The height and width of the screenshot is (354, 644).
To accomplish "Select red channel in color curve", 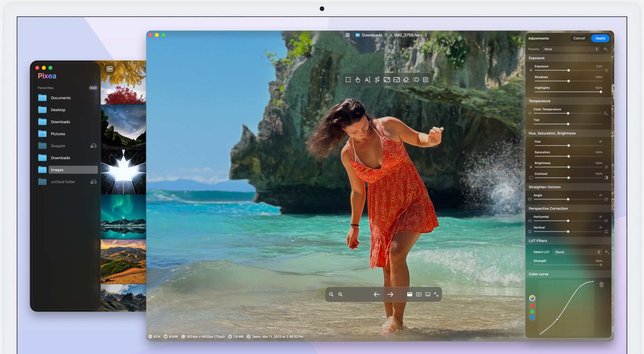I will [532, 306].
